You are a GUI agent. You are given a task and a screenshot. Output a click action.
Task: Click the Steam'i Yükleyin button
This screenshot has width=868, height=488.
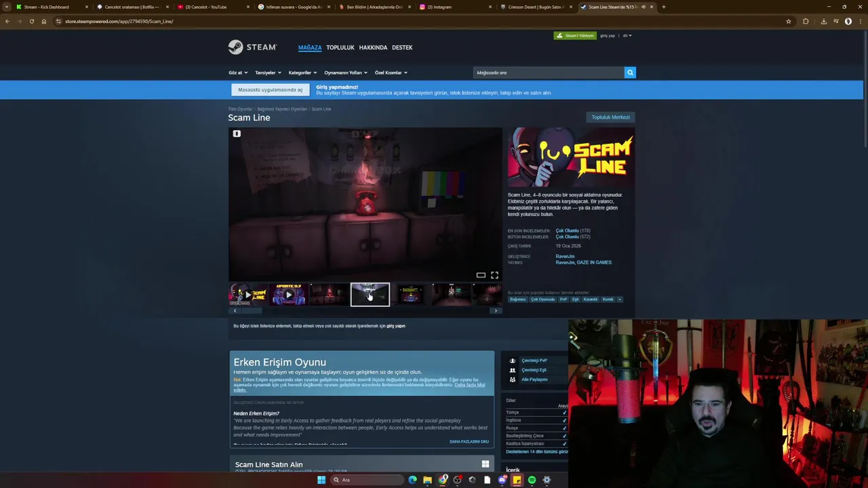[575, 35]
